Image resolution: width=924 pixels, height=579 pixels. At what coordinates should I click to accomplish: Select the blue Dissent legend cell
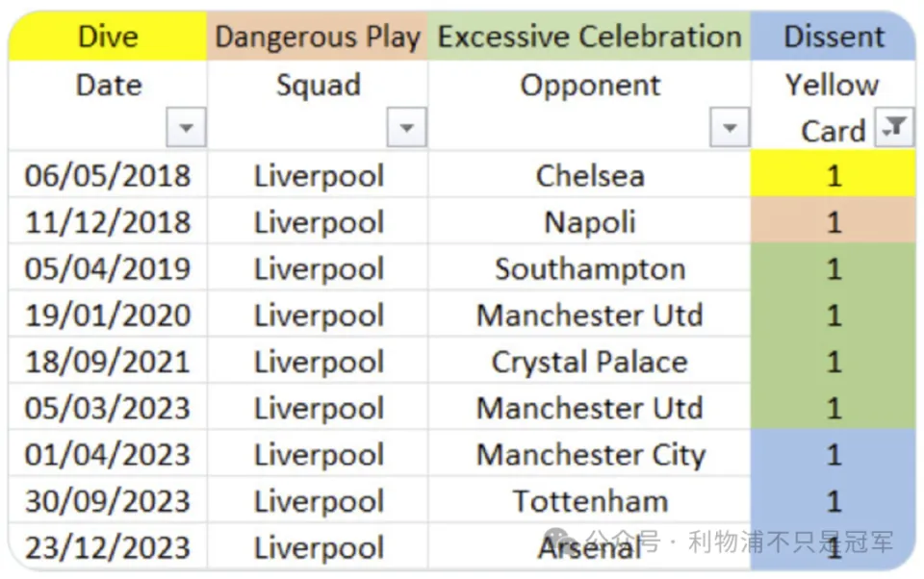(834, 37)
